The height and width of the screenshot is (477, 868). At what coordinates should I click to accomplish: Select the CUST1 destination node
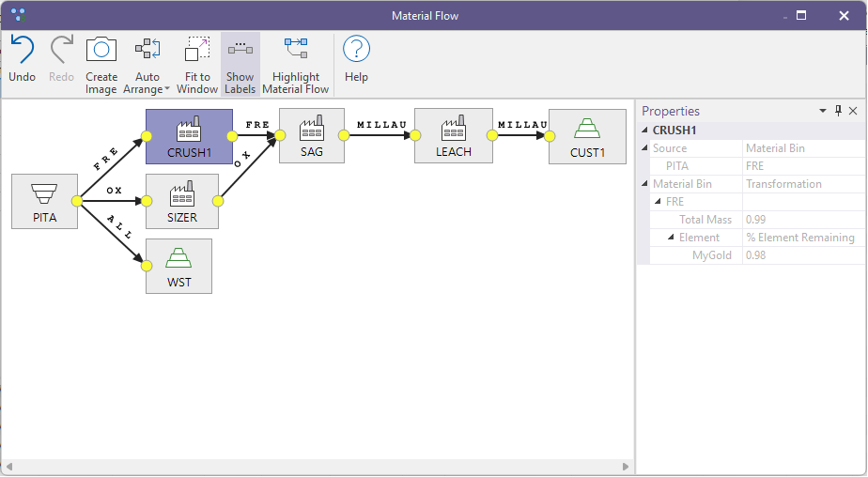(x=587, y=137)
